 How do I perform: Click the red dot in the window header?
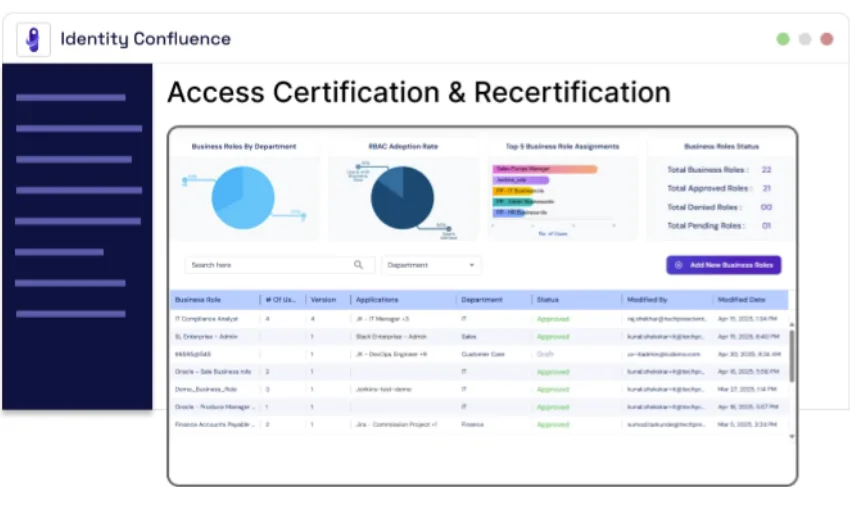826,39
